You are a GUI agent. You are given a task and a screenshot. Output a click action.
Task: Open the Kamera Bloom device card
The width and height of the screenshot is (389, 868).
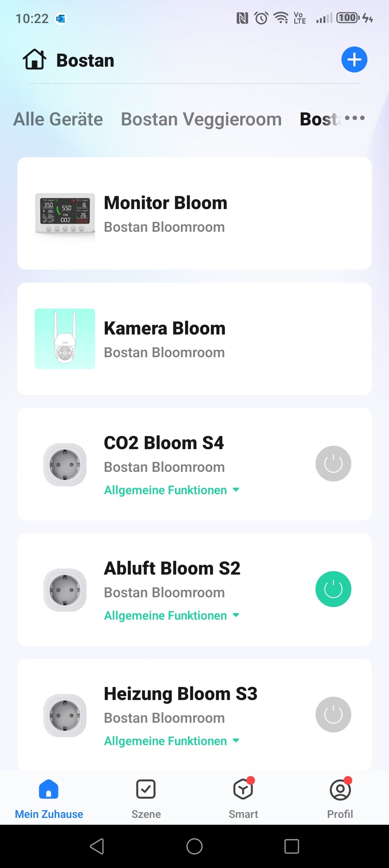click(194, 339)
